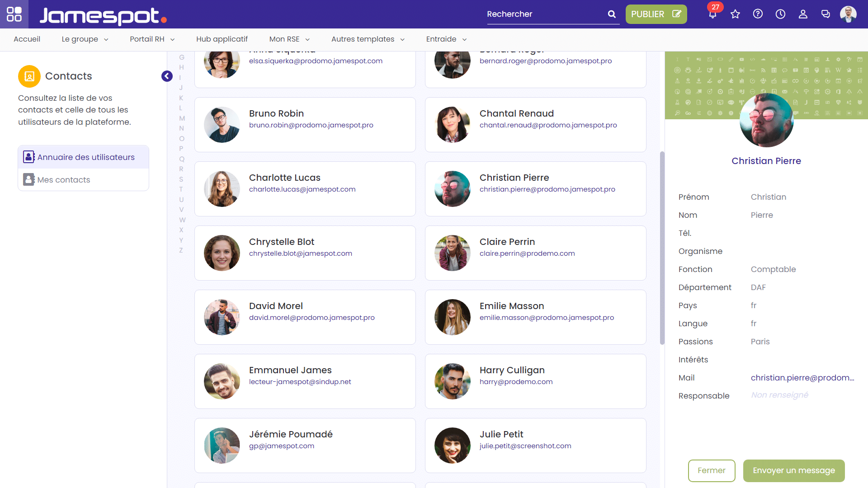The width and height of the screenshot is (868, 488).
Task: Click Harry Culligan's avatar photo
Action: pyautogui.click(x=453, y=381)
